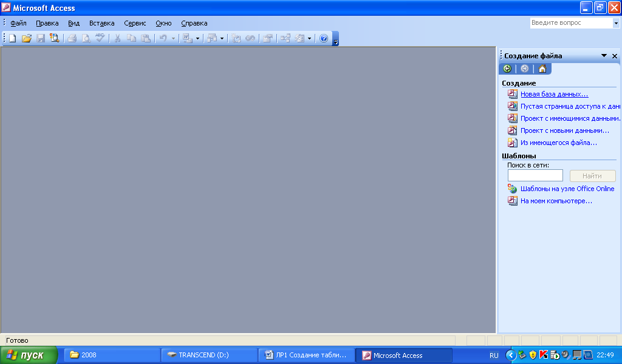Open the Файл menu
Image resolution: width=622 pixels, height=364 pixels.
(x=18, y=23)
